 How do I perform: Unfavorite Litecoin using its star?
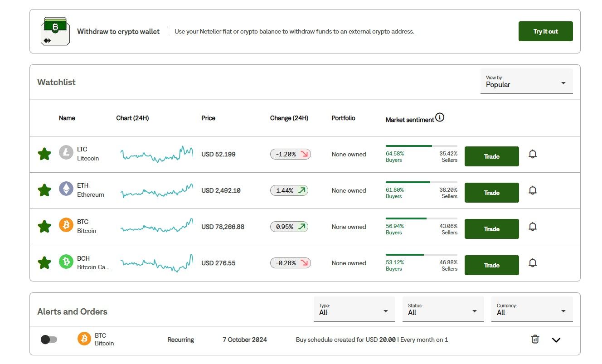(44, 154)
